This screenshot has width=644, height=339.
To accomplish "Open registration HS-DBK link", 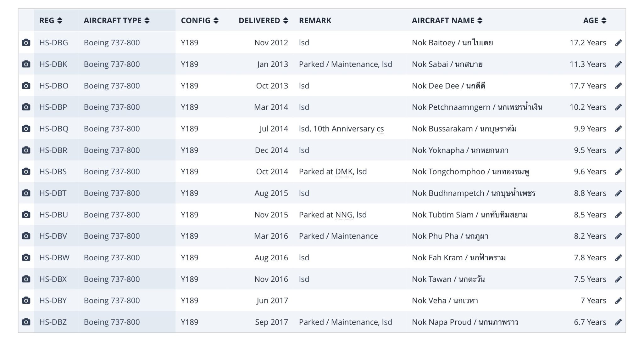I will pos(53,64).
